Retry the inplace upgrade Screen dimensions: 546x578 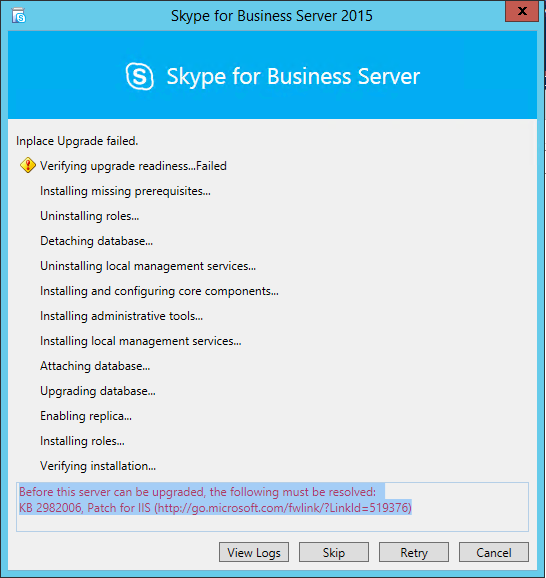(x=414, y=552)
